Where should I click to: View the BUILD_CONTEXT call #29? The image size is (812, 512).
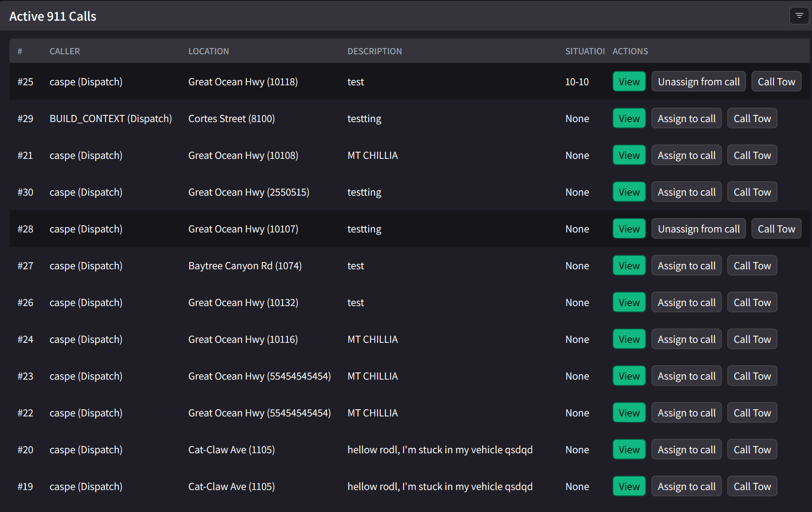pyautogui.click(x=629, y=118)
